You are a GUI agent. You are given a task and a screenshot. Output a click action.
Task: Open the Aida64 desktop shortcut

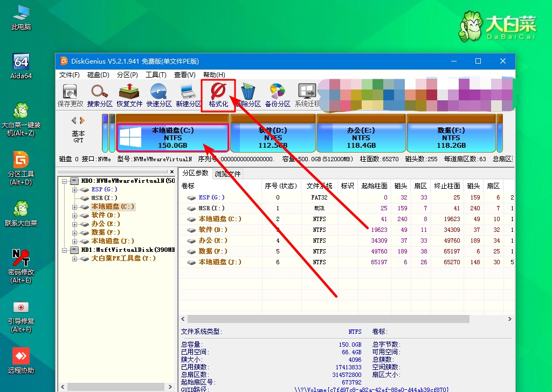(x=21, y=66)
